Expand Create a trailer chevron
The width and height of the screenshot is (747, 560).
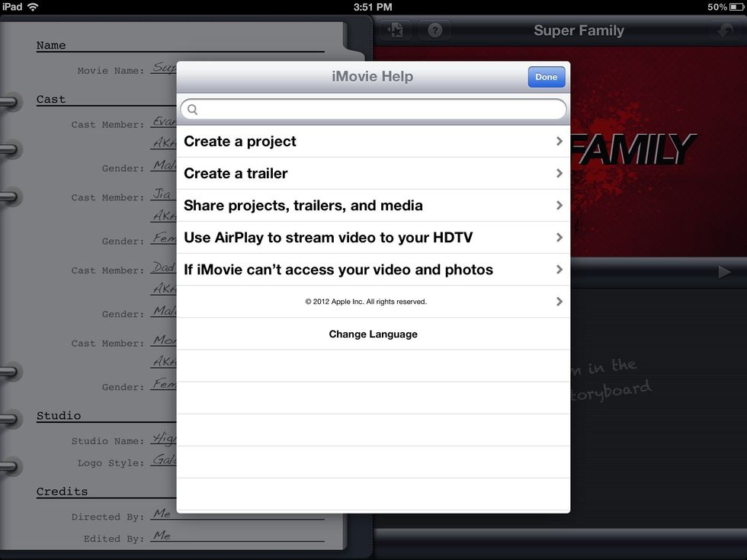[x=559, y=174]
